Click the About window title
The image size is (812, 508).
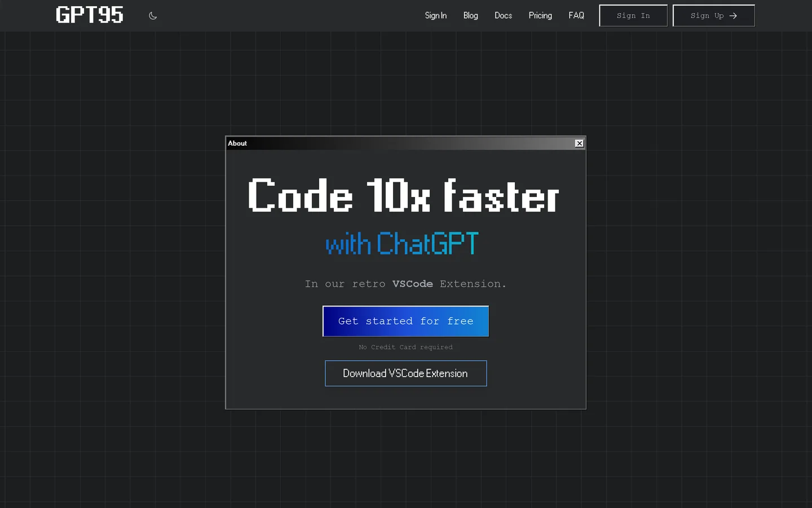tap(237, 143)
